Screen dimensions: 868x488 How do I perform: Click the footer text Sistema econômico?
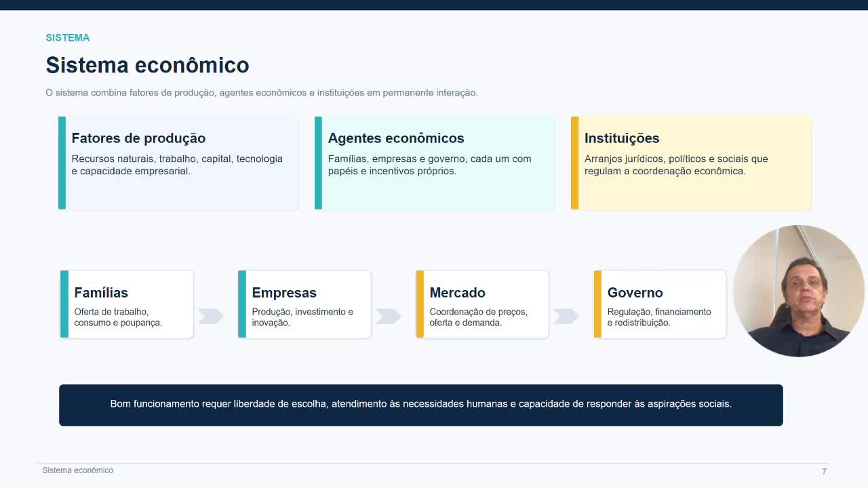pos(77,470)
